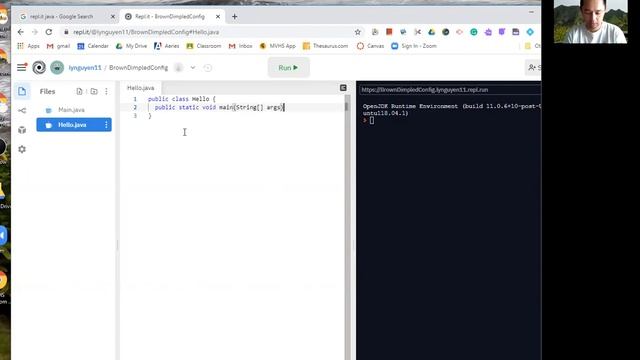Open the Files panel three-dot menu
This screenshot has width=640, height=360.
(x=107, y=91)
